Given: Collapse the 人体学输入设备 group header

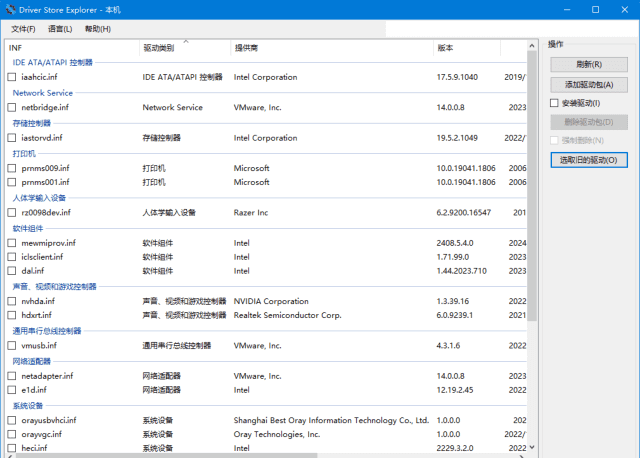Looking at the screenshot, I should point(39,198).
